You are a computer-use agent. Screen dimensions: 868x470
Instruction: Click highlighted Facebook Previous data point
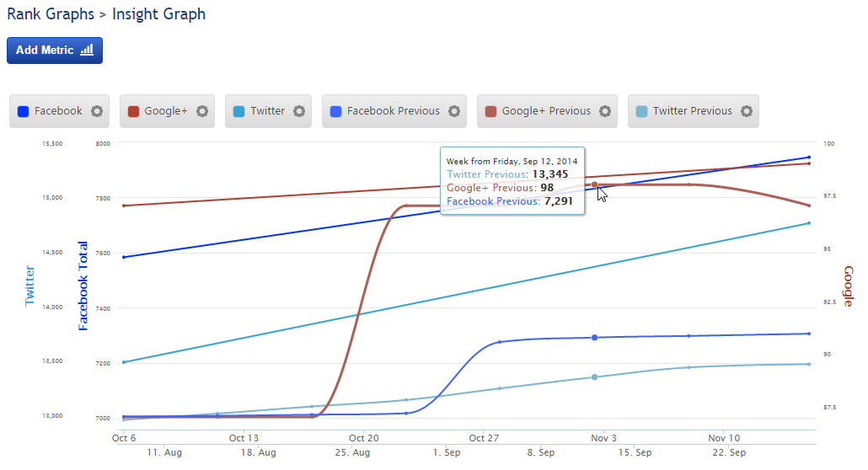coord(594,338)
